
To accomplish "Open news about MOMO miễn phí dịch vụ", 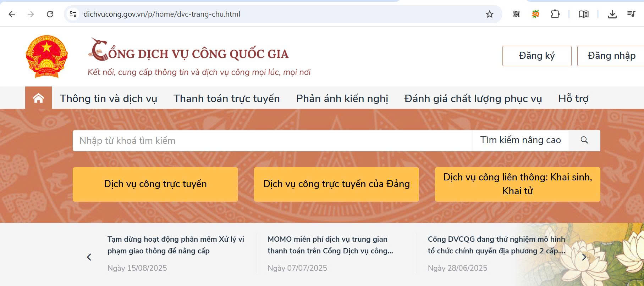I will pos(330,245).
